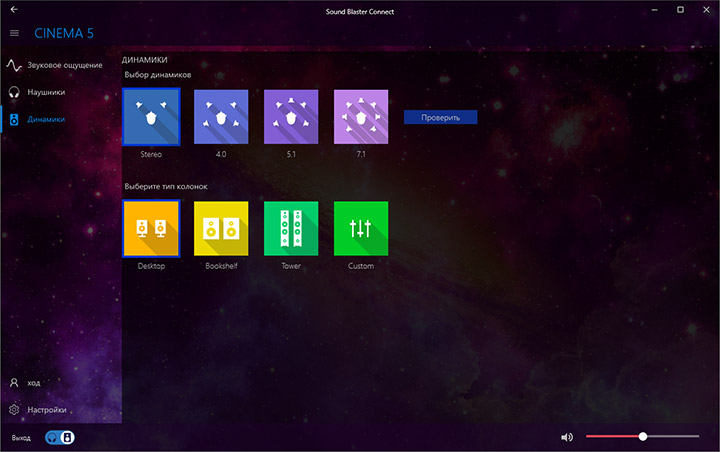Click the Выбор динамиков label
The image size is (720, 452).
click(x=158, y=75)
